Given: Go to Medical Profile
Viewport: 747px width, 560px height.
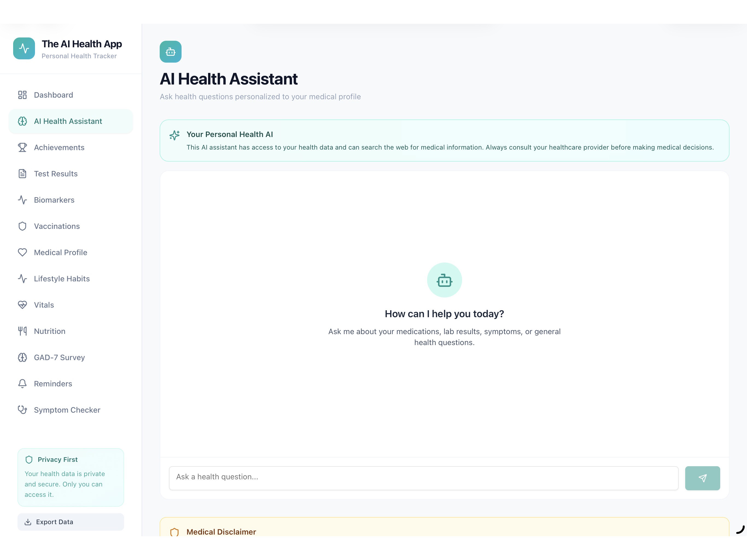Looking at the screenshot, I should pos(71,252).
